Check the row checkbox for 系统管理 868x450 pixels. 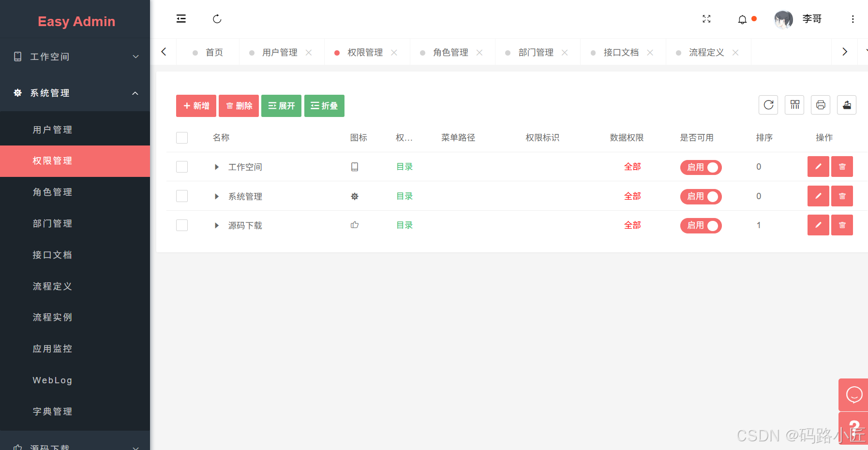tap(181, 196)
